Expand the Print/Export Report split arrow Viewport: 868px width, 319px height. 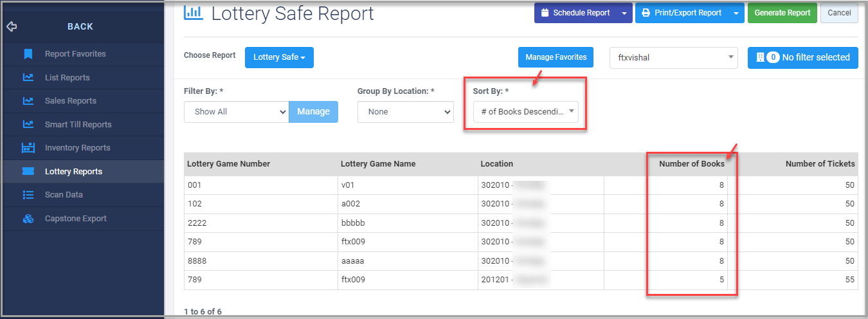coord(736,13)
